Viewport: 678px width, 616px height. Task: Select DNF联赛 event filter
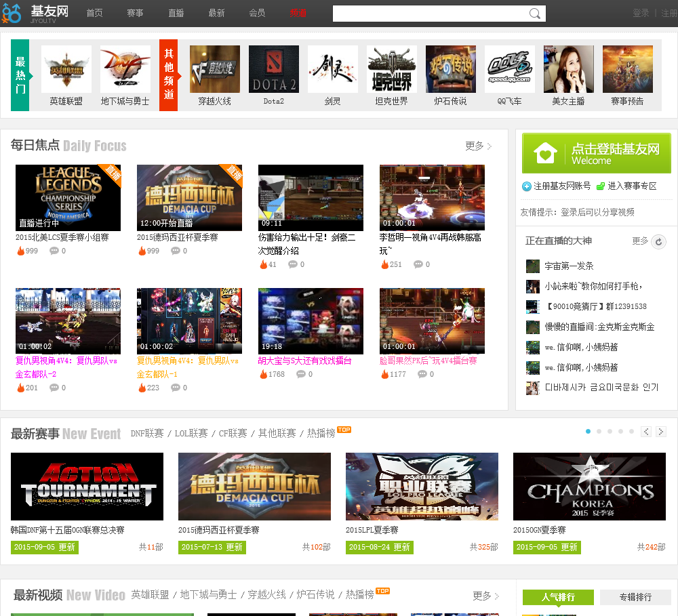[147, 433]
